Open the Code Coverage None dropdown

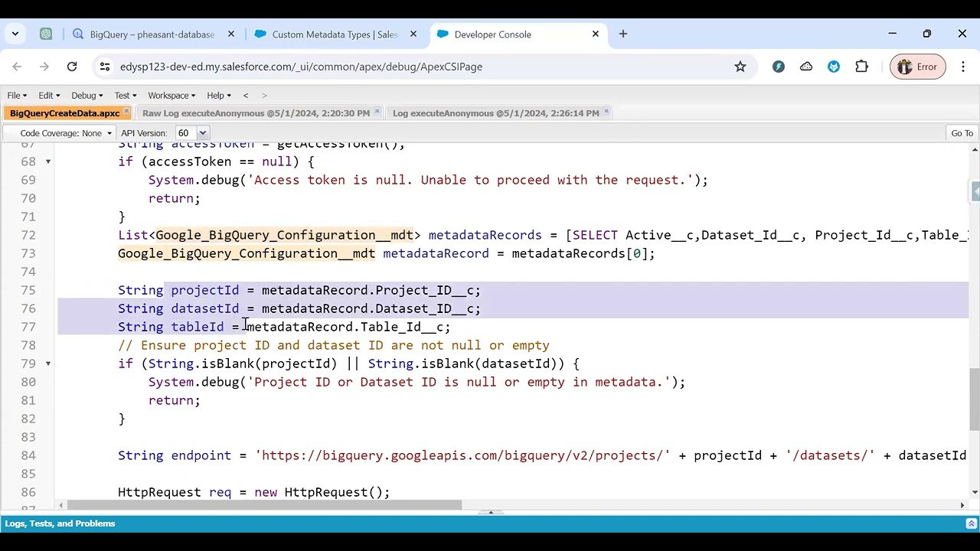(66, 133)
